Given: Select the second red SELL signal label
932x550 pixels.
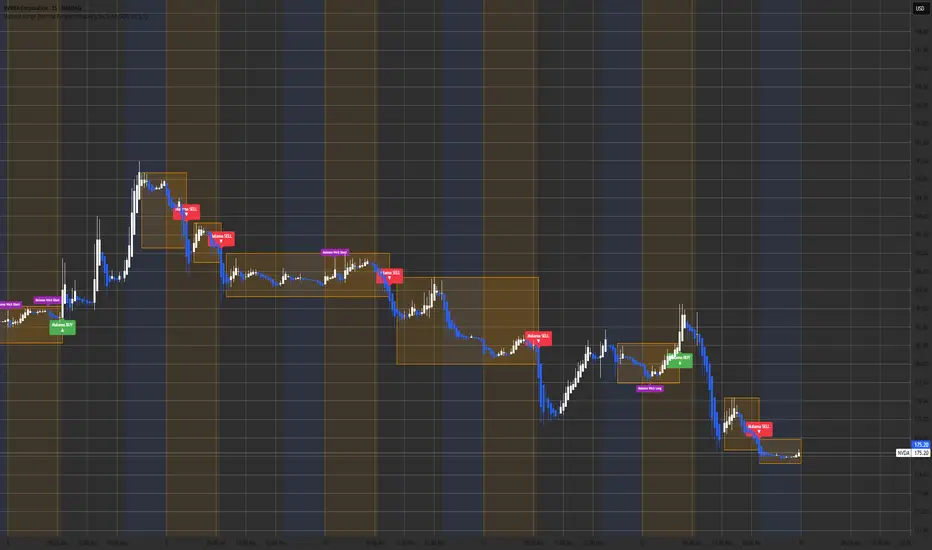Looking at the screenshot, I should [221, 238].
